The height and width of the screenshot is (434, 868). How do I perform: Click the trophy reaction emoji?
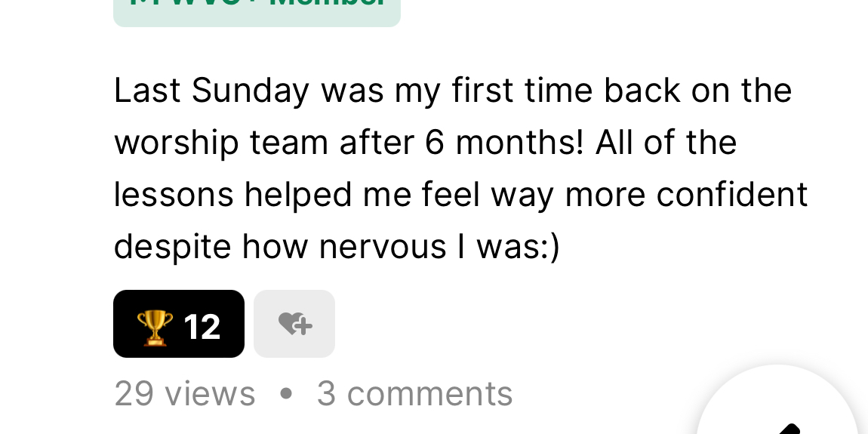click(x=155, y=328)
